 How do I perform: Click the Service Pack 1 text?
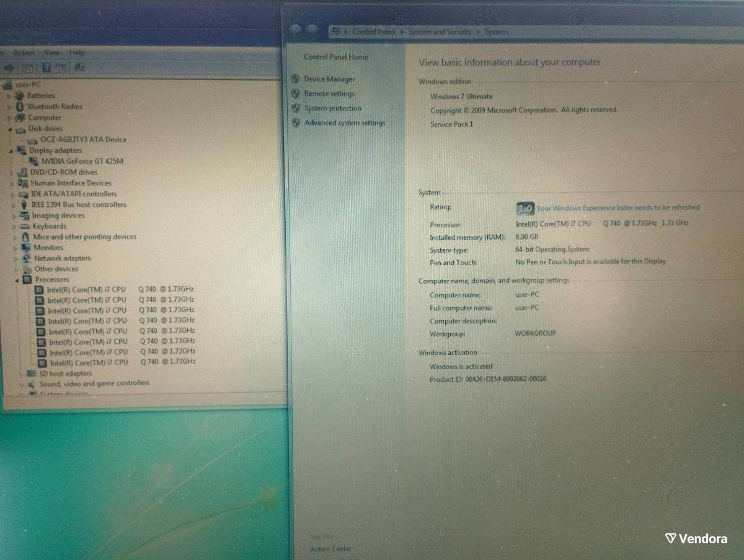(451, 125)
